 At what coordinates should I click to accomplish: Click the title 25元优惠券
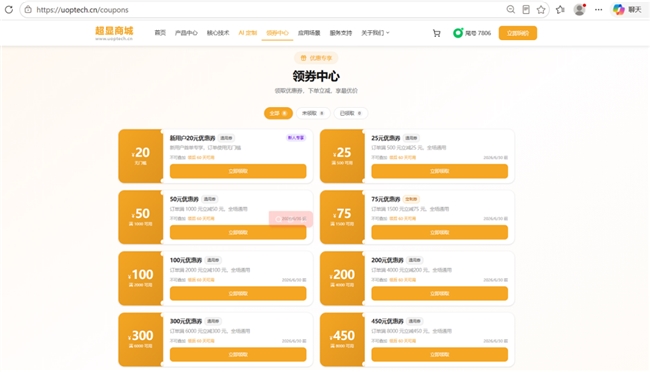[386, 138]
